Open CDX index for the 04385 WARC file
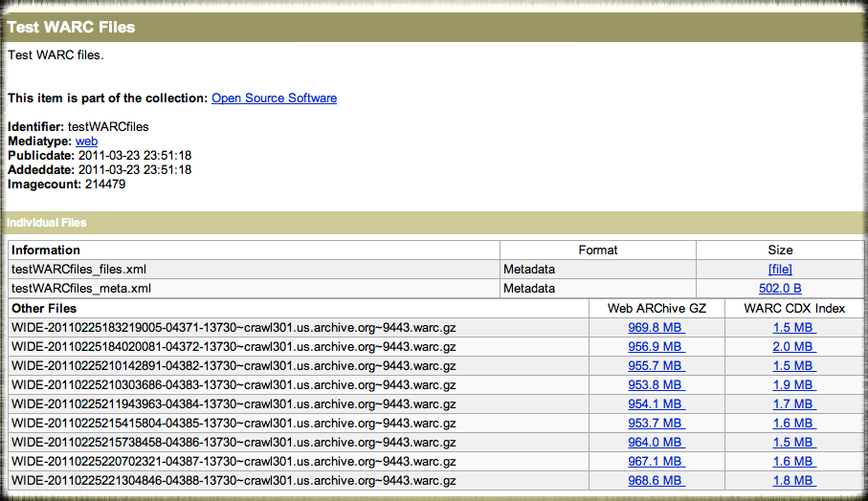The image size is (868, 501). point(794,423)
